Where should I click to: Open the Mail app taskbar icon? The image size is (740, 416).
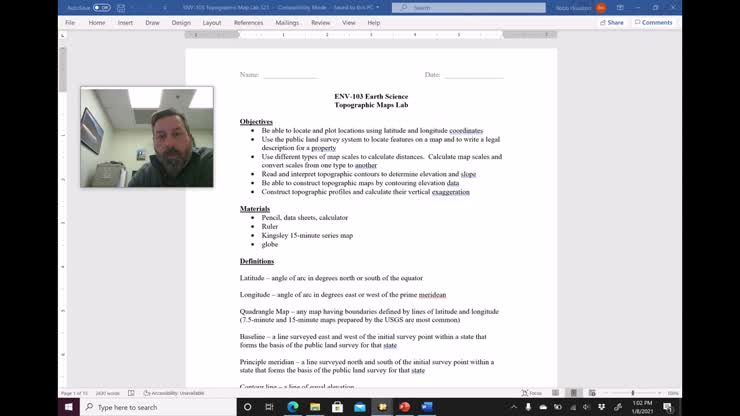(x=360, y=407)
